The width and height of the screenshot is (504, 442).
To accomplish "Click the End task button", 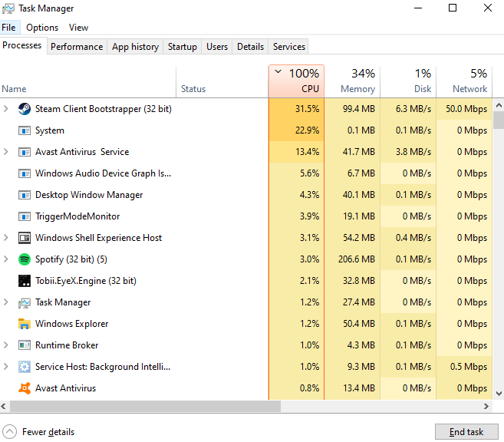I will pos(466,432).
